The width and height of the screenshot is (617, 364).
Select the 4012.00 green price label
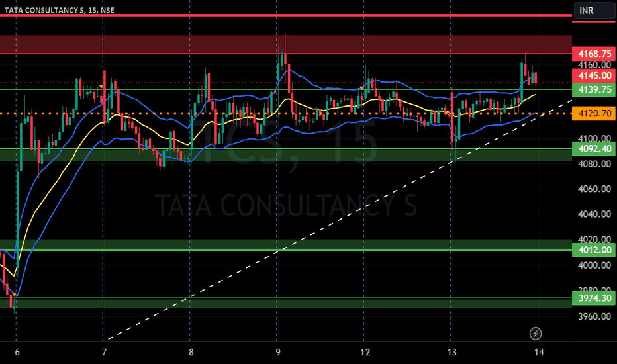(594, 250)
